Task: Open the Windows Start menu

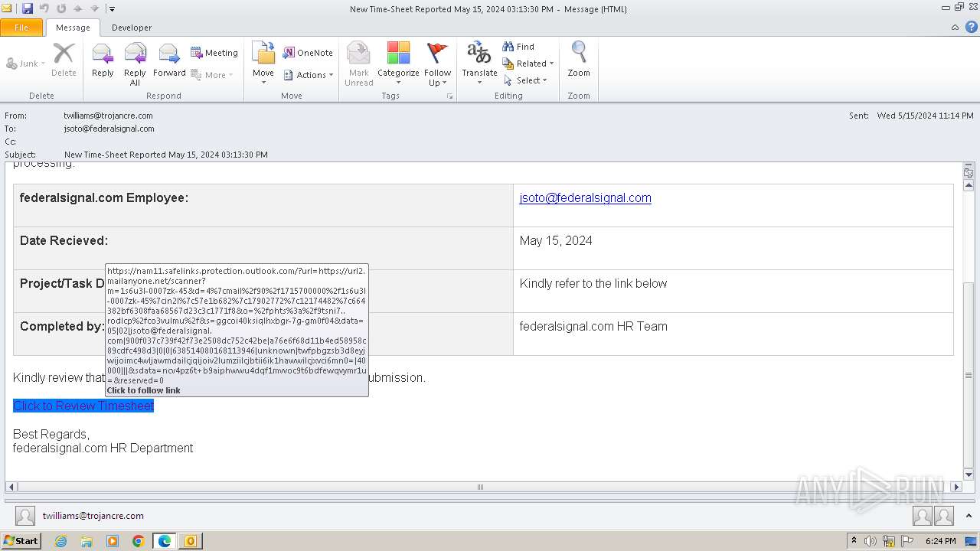Action: 21,540
